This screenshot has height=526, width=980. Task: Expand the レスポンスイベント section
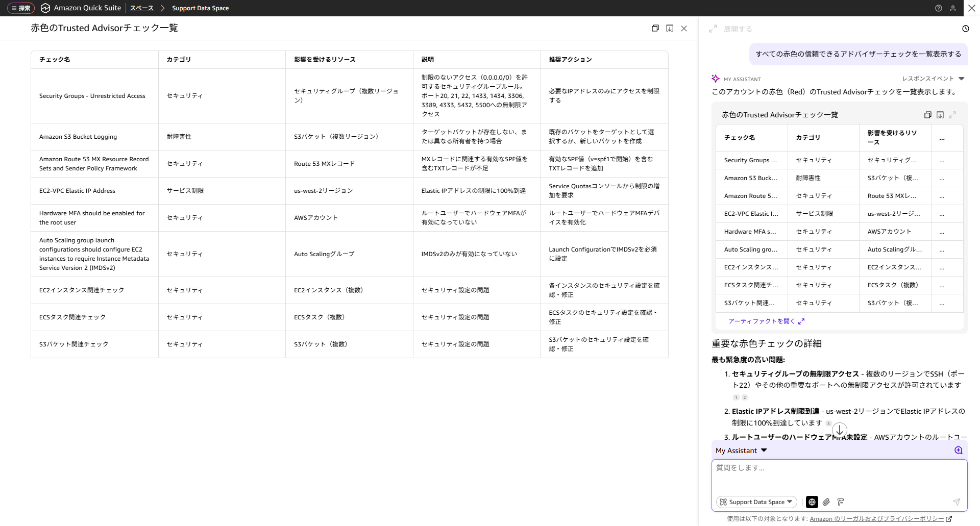pyautogui.click(x=928, y=79)
